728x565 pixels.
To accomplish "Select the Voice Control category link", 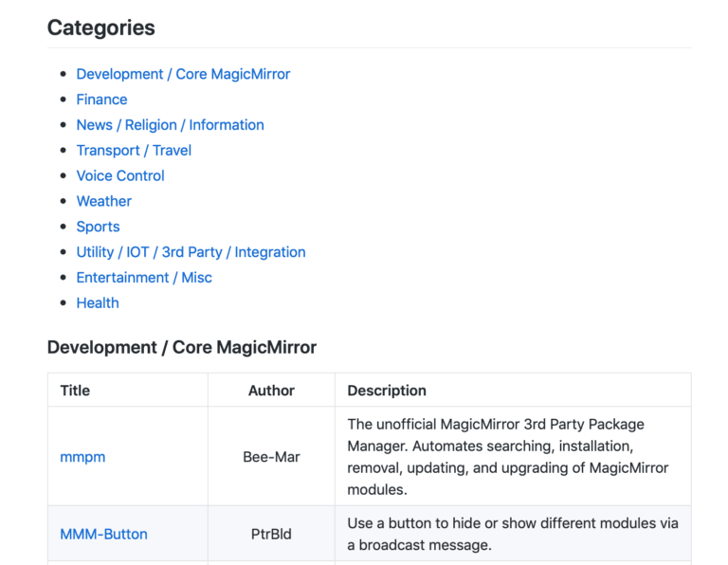I will (x=120, y=176).
